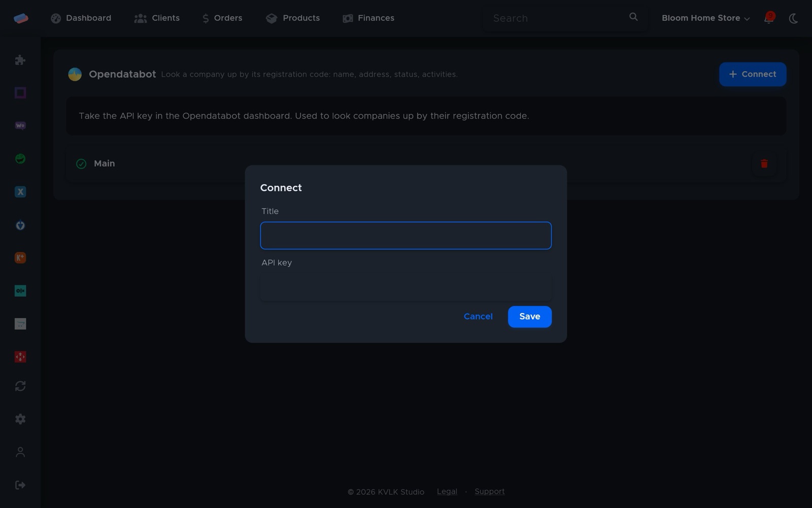
Task: Click the logout icon in sidebar
Action: coord(20,485)
